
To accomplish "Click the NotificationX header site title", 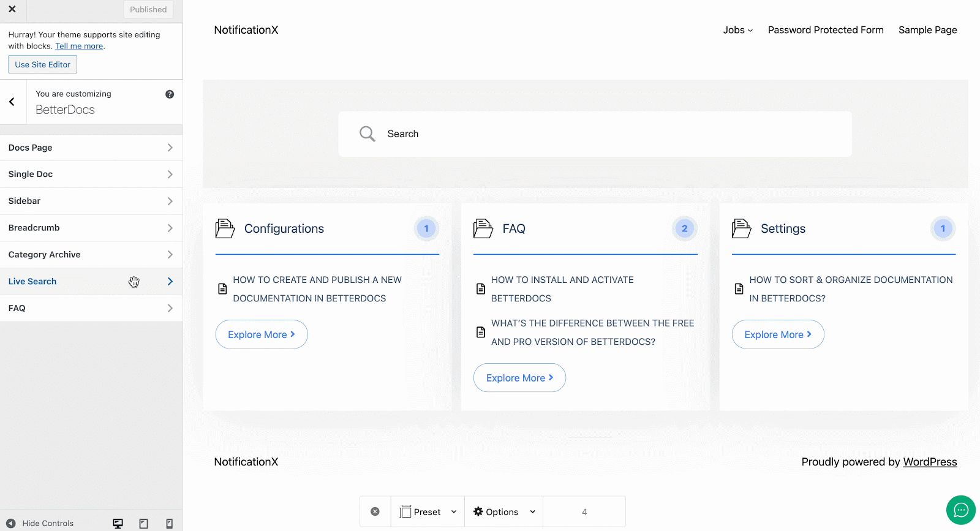I will tap(246, 30).
